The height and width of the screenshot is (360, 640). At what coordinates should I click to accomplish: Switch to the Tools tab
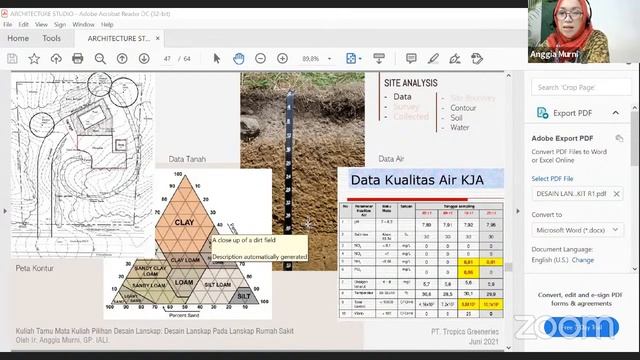tap(51, 38)
